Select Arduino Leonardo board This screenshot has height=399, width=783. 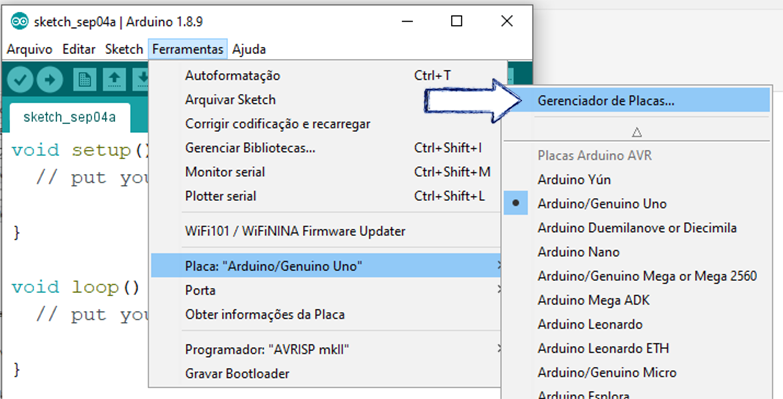637,324
